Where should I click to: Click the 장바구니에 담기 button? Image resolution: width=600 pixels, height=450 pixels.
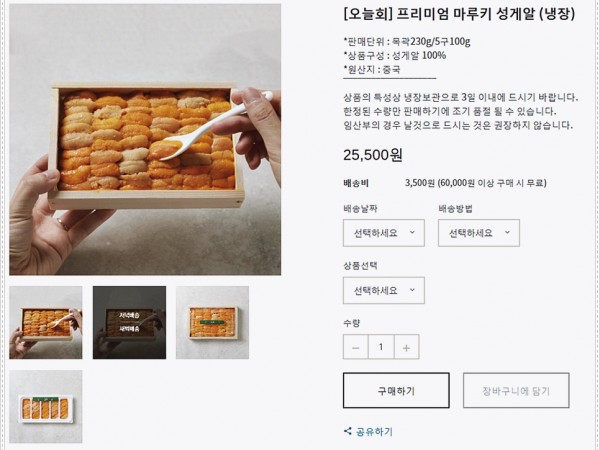coord(516,390)
